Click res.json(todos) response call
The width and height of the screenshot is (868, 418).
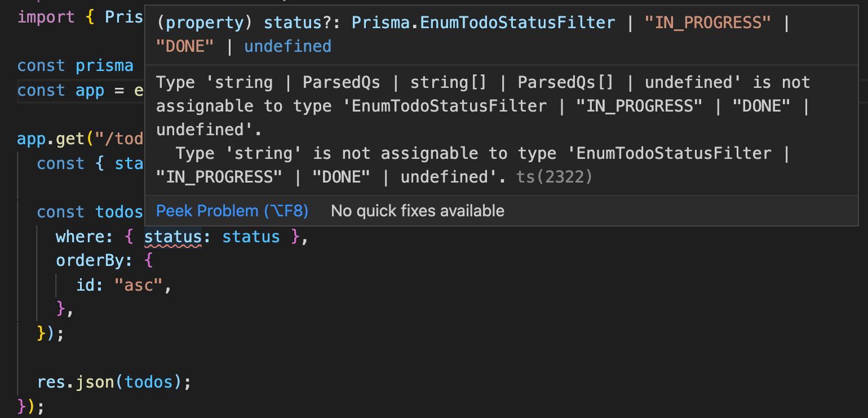(113, 382)
